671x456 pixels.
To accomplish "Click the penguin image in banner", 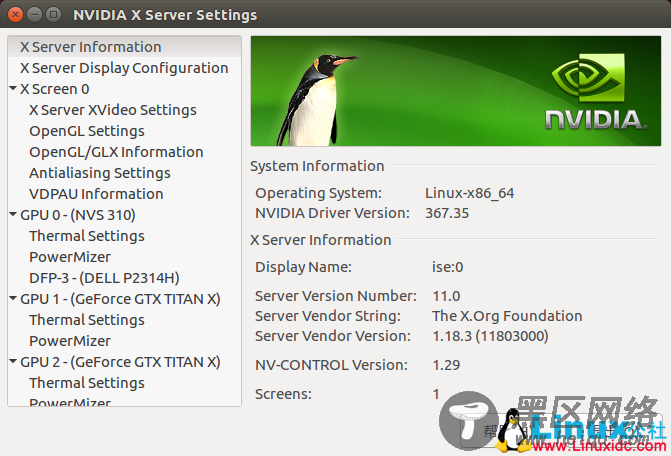I will [x=318, y=101].
